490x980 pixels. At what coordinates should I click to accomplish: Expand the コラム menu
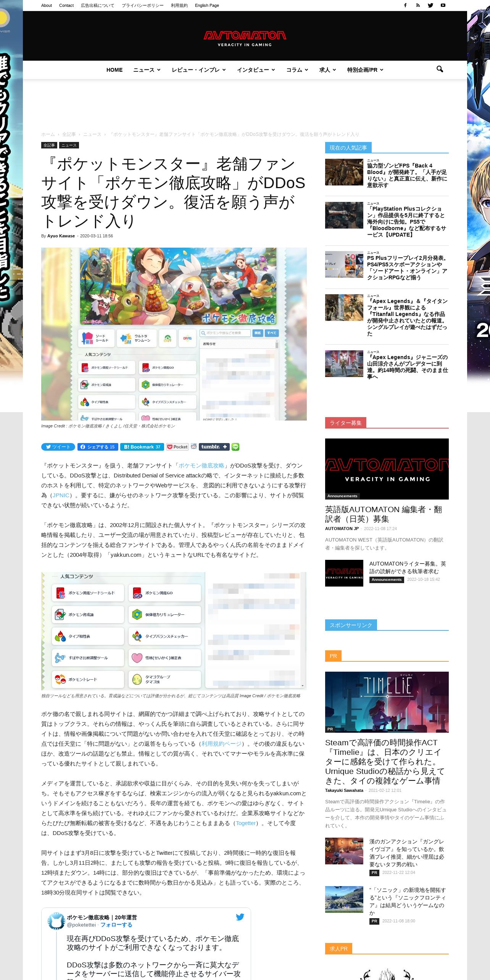(x=297, y=70)
